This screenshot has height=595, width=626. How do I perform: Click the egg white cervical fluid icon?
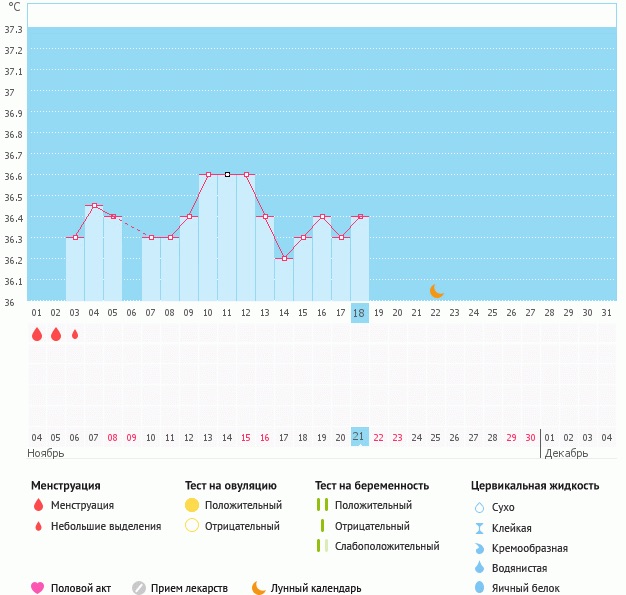tap(478, 588)
